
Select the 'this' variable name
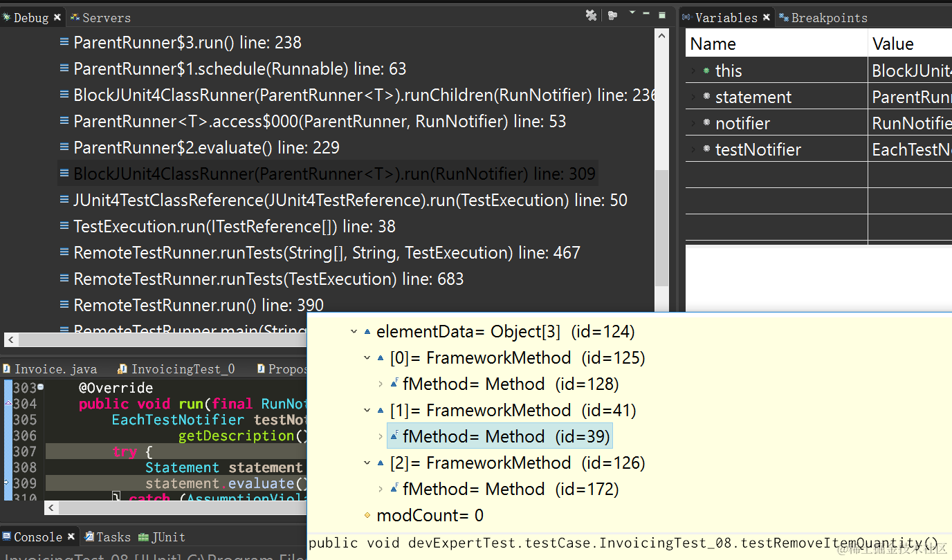(729, 71)
